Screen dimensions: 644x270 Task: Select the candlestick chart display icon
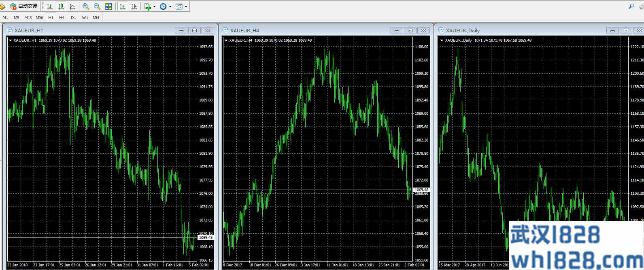[x=61, y=6]
